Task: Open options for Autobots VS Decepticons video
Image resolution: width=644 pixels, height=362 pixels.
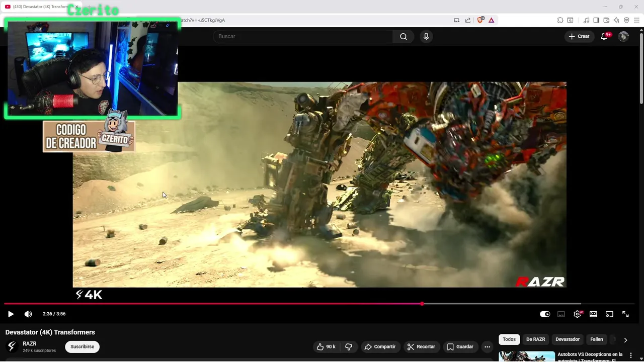Action: tap(631, 355)
